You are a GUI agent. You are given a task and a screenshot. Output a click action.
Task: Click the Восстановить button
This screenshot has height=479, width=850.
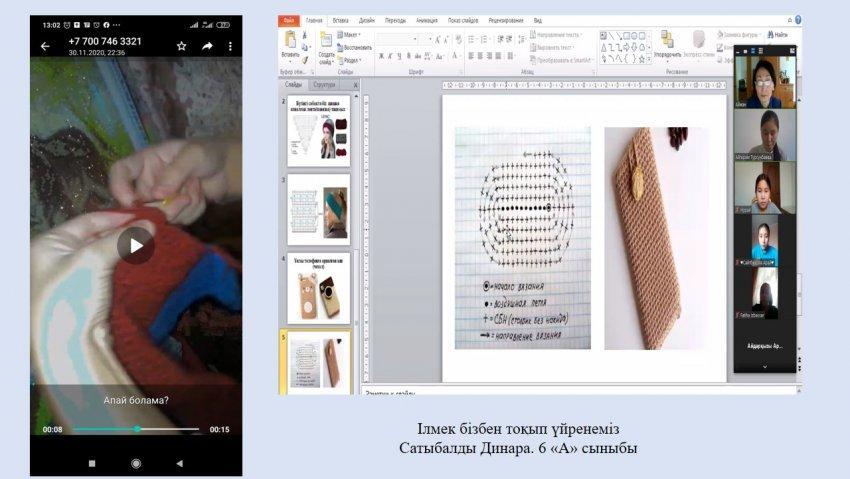355,48
